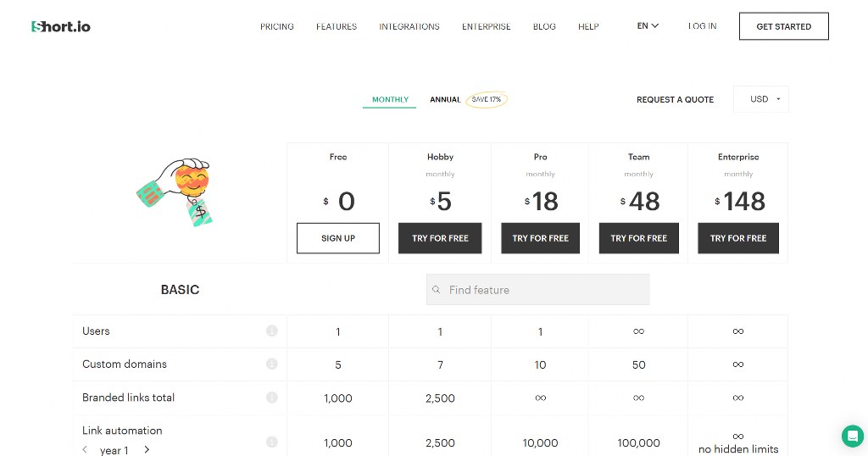The image size is (868, 456).
Task: Click Try For Free under Enterprise plan
Action: click(738, 238)
